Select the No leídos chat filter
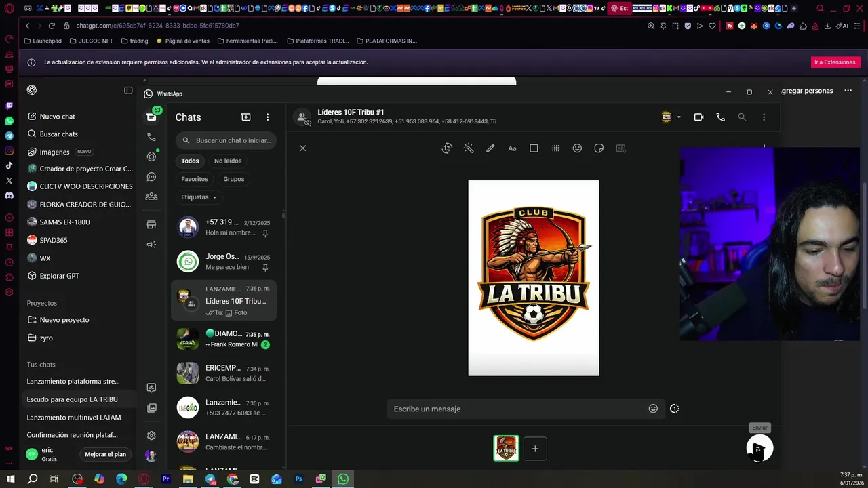 click(228, 161)
